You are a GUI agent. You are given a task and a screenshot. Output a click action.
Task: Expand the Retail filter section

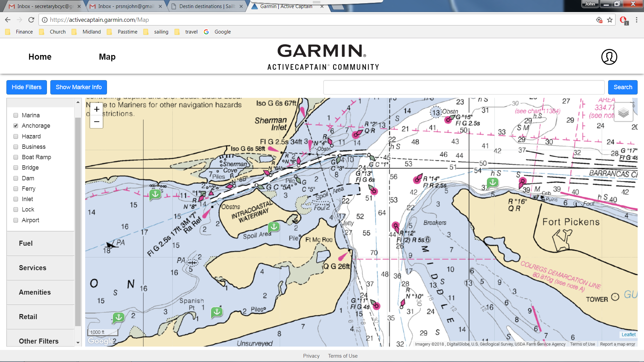coord(41,317)
